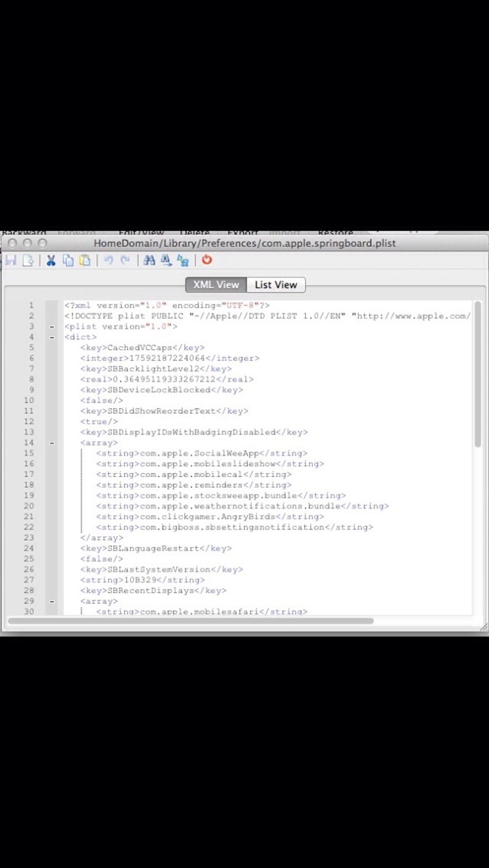This screenshot has width=489, height=868.
Task: Collapse the array fold on line 29
Action: (x=51, y=601)
